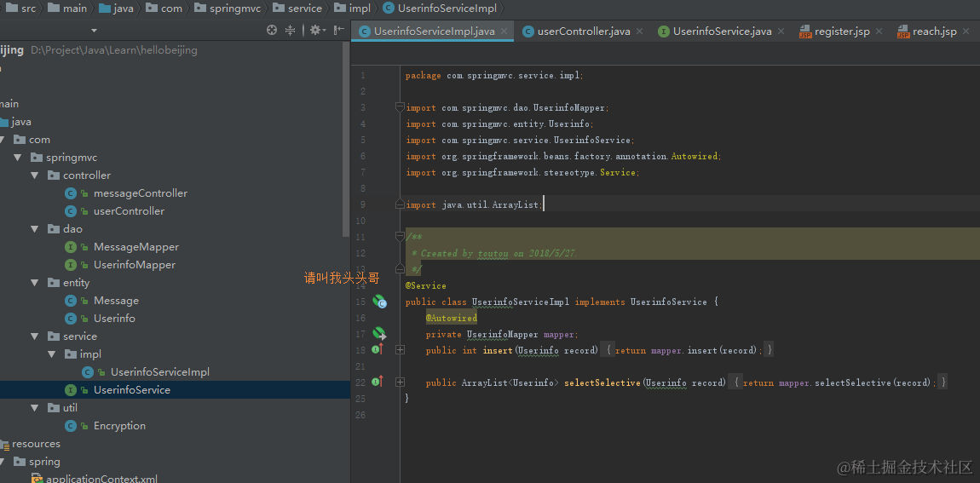
Task: Click end-of-imports fold marker at line 9
Action: click(x=400, y=204)
